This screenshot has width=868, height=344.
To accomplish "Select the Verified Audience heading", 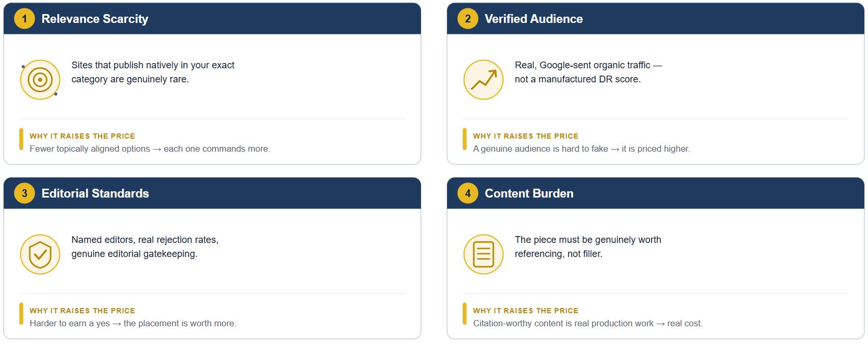I will click(x=534, y=19).
